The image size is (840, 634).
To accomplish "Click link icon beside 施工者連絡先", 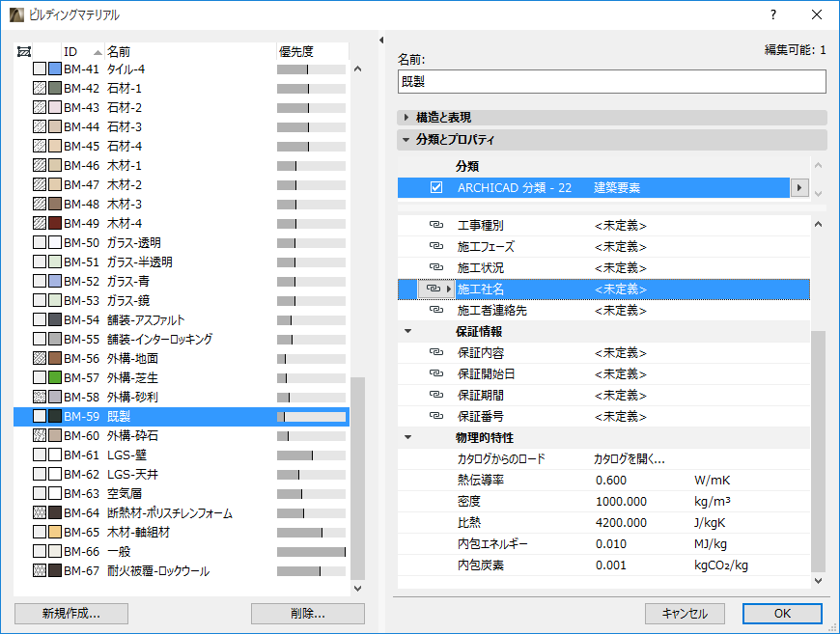I will (x=436, y=310).
